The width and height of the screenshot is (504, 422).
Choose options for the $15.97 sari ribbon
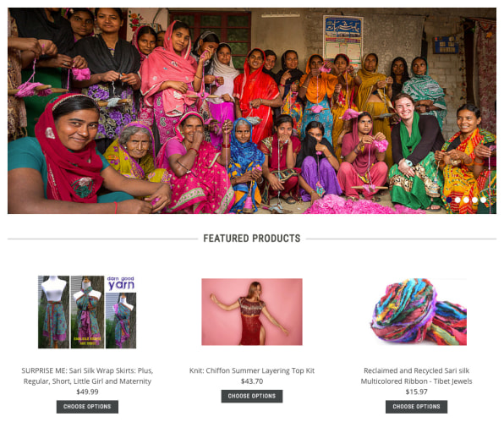(x=417, y=407)
